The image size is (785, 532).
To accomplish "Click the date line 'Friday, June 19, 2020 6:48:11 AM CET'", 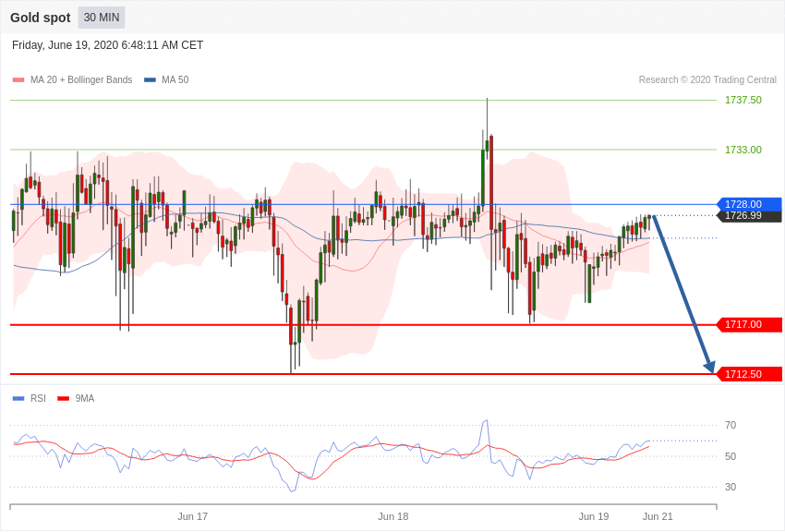I will [108, 45].
